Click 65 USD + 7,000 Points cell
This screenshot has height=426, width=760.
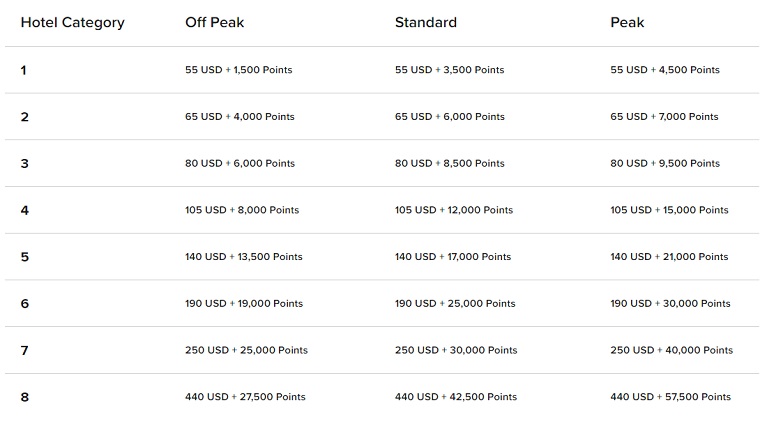click(x=665, y=117)
